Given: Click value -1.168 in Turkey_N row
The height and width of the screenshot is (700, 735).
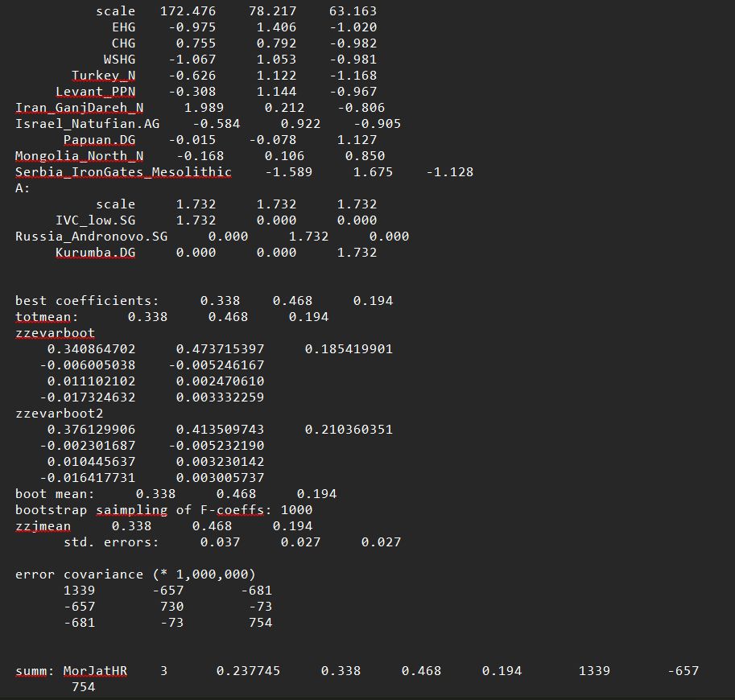Looking at the screenshot, I should [x=353, y=76].
